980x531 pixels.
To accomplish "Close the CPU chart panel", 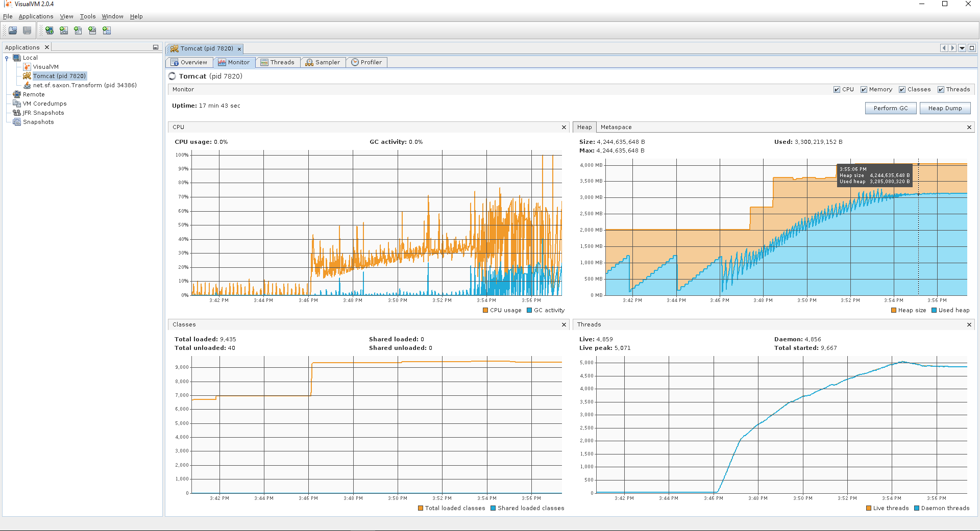I will pos(564,127).
